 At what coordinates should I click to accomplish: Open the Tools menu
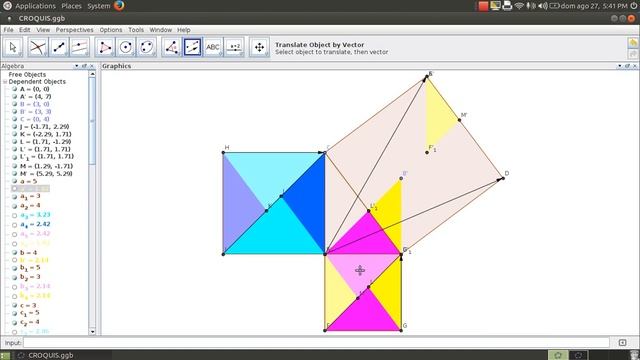pyautogui.click(x=136, y=30)
